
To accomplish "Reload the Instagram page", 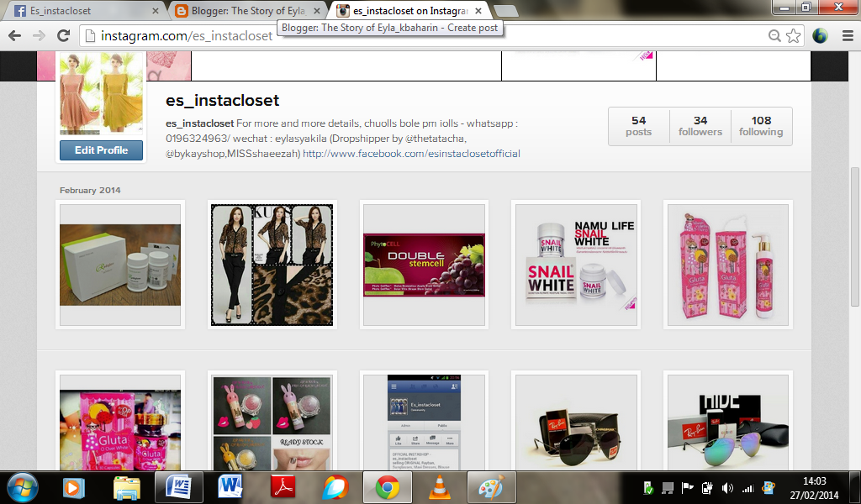I will 64,35.
